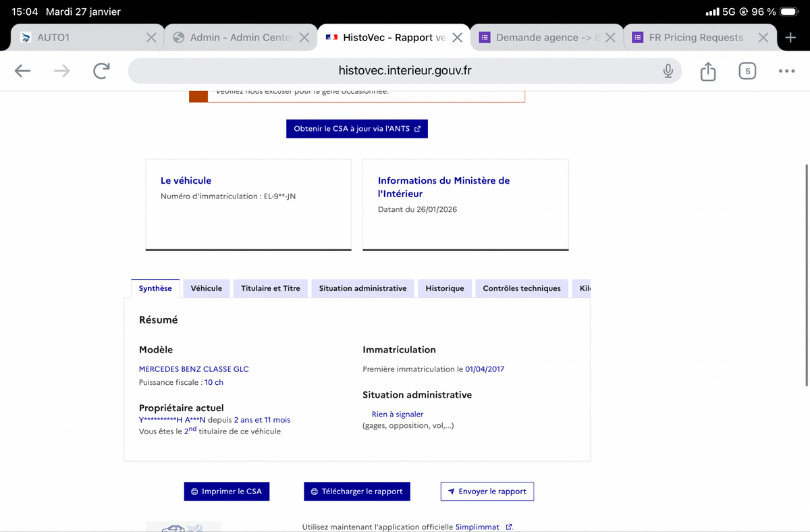Close the FR Pricing Requests tab
Viewport: 810px width, 532px height.
(x=763, y=38)
